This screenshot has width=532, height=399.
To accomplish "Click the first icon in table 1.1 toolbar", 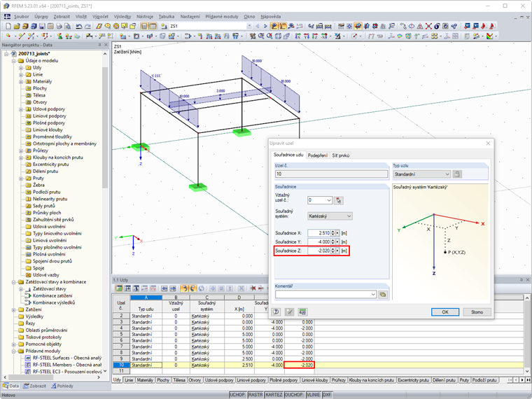I will click(x=119, y=288).
